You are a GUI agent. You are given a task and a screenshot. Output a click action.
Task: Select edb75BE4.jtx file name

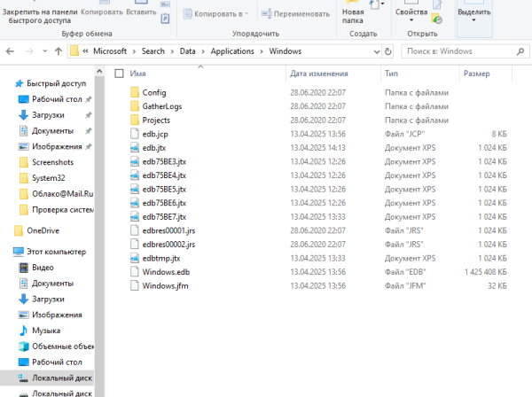[164, 175]
